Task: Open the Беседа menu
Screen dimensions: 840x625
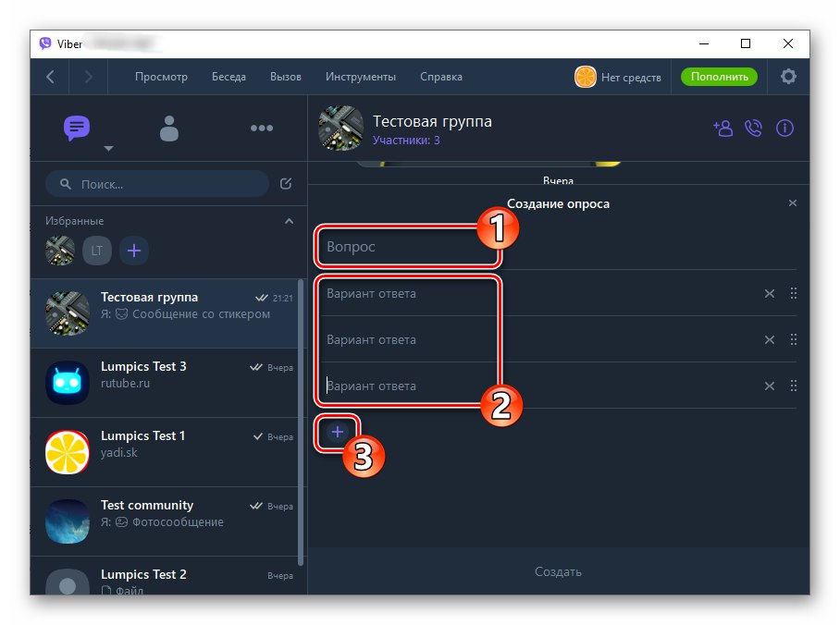Action: (229, 77)
